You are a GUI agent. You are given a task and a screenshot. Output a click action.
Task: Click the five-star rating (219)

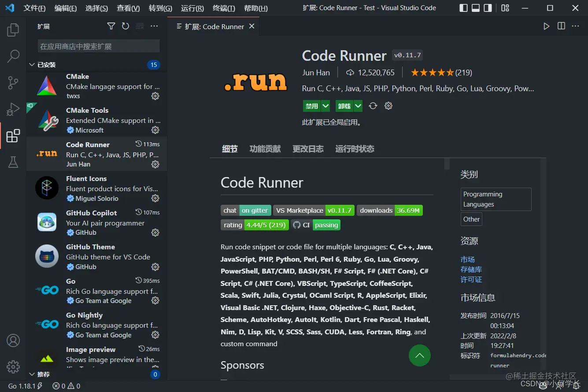coord(441,72)
